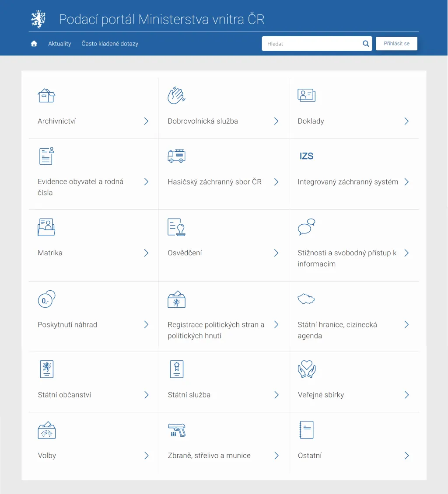Image resolution: width=448 pixels, height=494 pixels.
Task: Open the Integrovaný záchranný systém link
Action: (348, 182)
